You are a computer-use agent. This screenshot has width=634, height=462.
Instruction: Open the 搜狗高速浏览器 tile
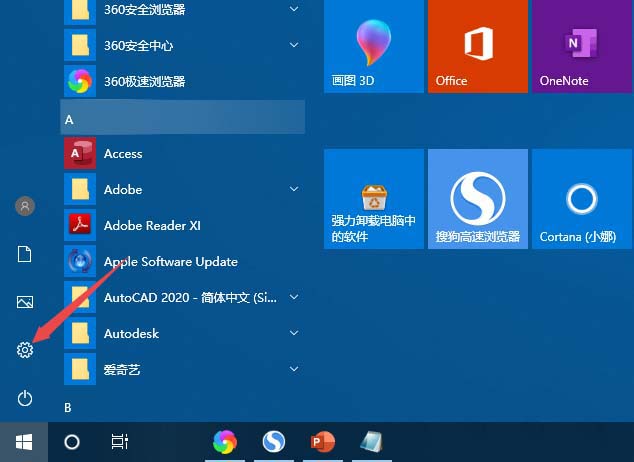click(x=478, y=199)
